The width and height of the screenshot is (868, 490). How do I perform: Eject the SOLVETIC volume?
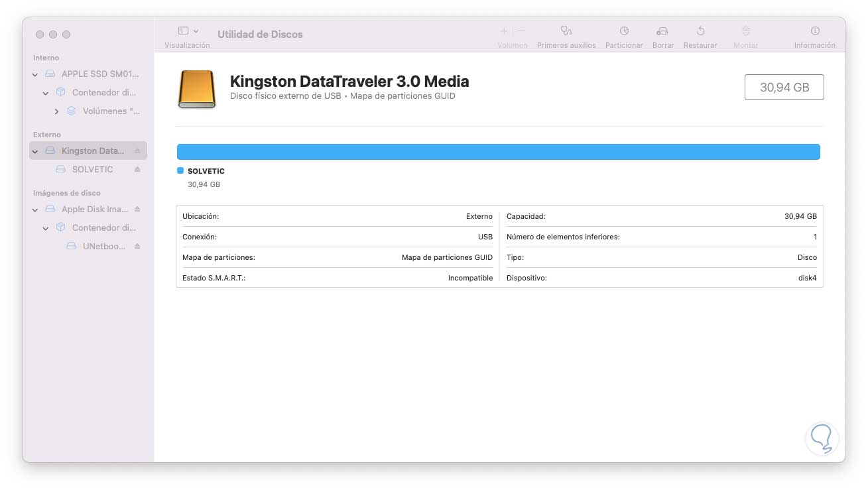coord(137,170)
